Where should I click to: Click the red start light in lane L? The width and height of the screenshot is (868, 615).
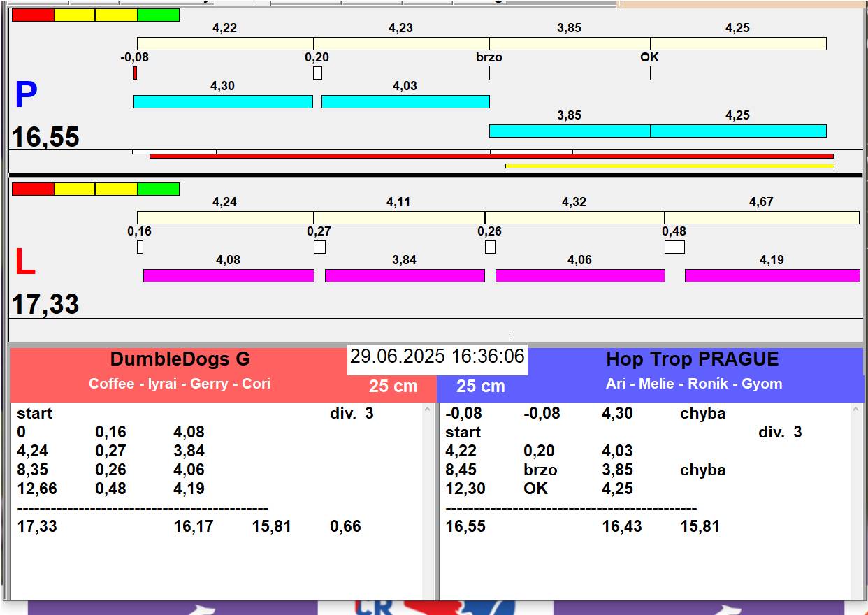[33, 189]
